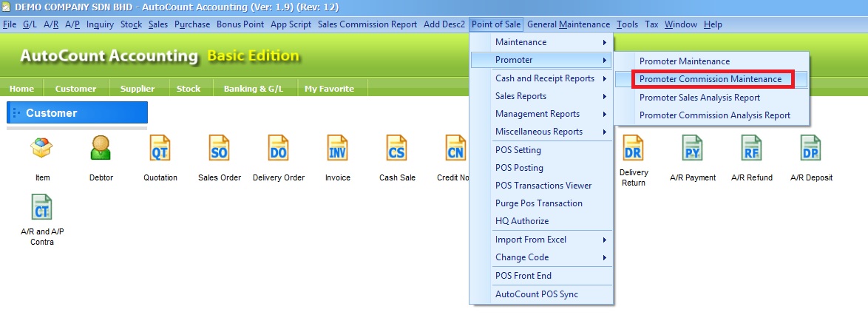This screenshot has height=332, width=868.
Task: Click the Cash Sale CS icon
Action: (x=397, y=149)
